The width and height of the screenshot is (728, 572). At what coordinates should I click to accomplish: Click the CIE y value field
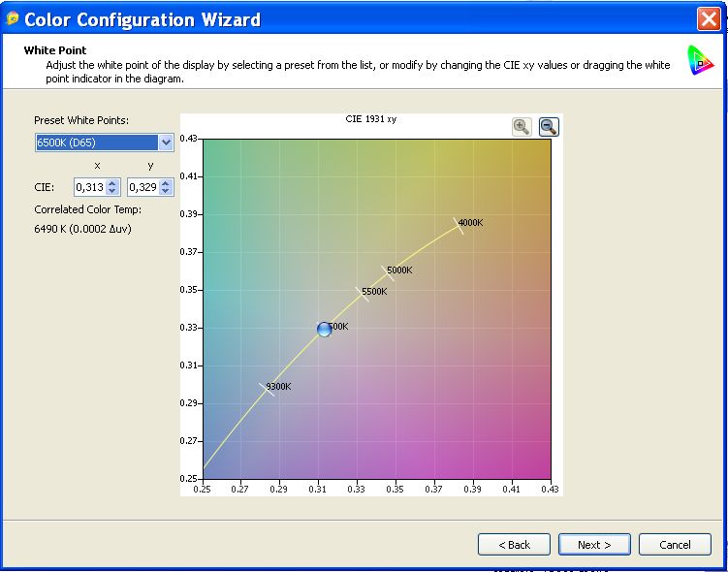click(x=142, y=187)
